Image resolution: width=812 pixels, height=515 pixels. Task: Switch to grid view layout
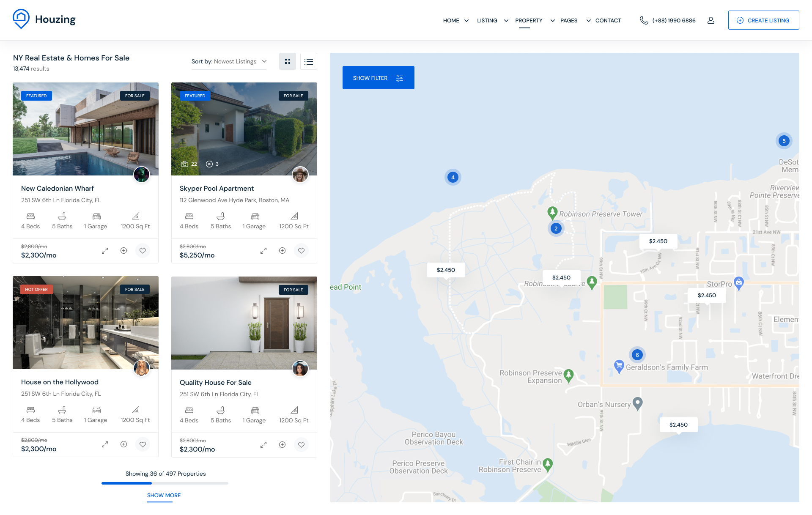[x=288, y=61]
